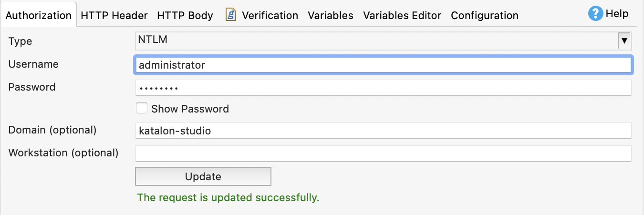This screenshot has width=644, height=215.
Task: Click the Help text link
Action: click(617, 14)
